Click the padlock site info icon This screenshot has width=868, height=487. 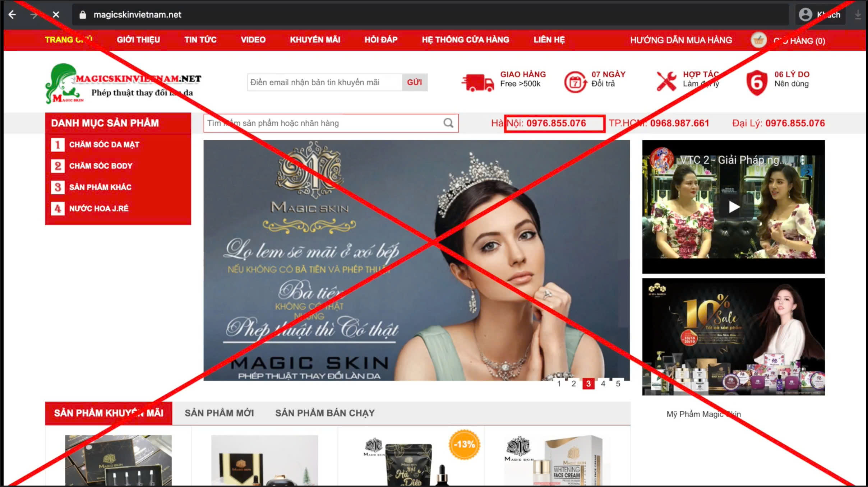point(83,15)
